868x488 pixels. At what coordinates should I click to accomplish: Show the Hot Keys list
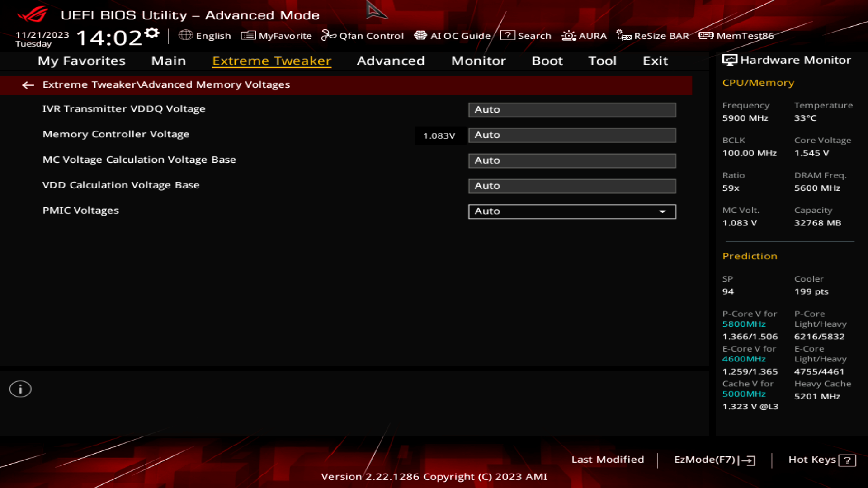pyautogui.click(x=821, y=460)
